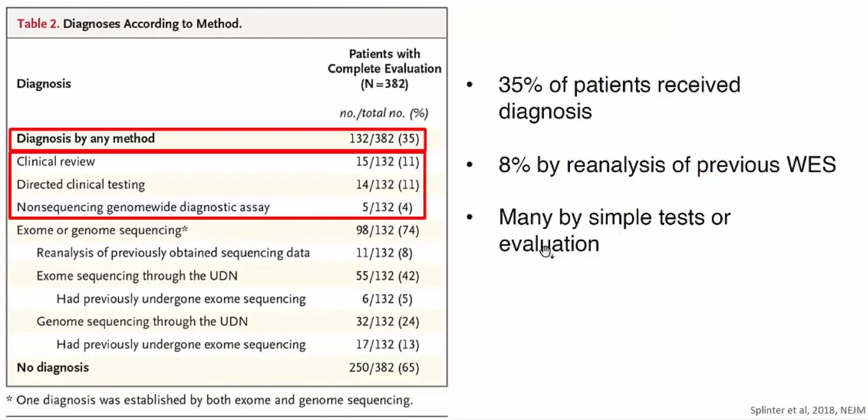Select the 'No diagnosis' row label
Viewport: 868px width, 420px height.
52,367
